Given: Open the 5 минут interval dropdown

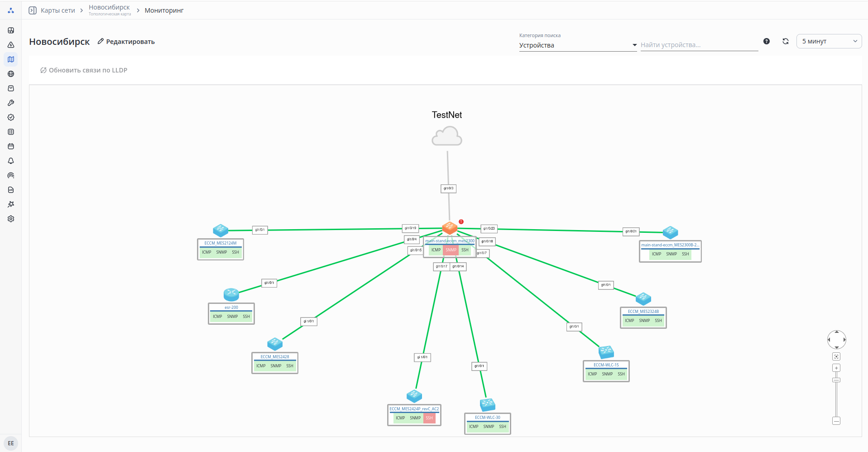Looking at the screenshot, I should tap(829, 41).
